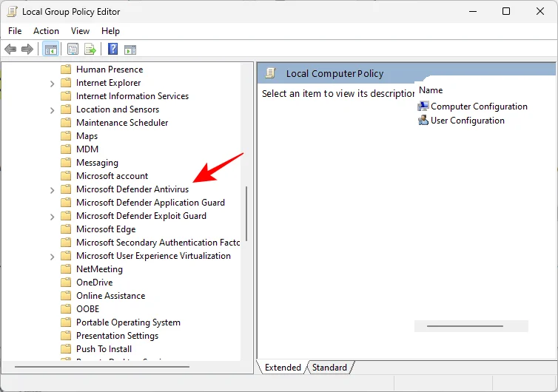This screenshot has width=558, height=392.
Task: Minimize the Local Group Policy Editor window
Action: (473, 11)
